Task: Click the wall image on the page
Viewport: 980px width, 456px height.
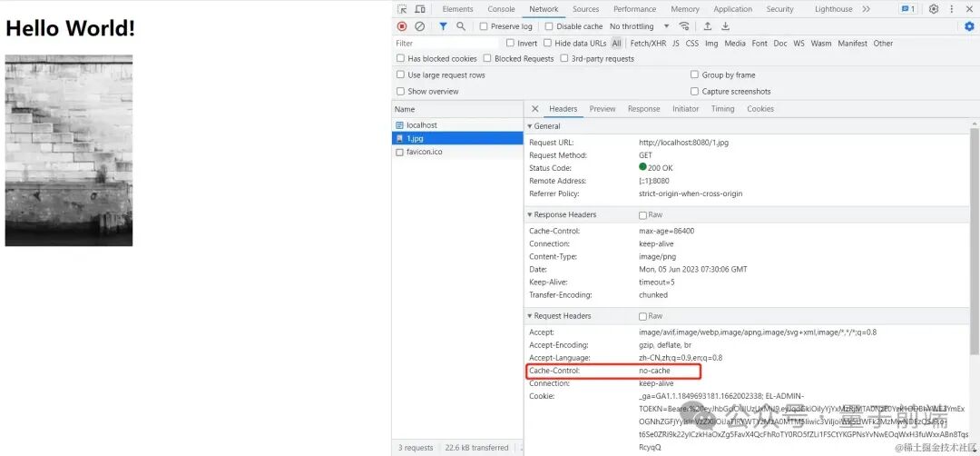Action: click(x=69, y=150)
